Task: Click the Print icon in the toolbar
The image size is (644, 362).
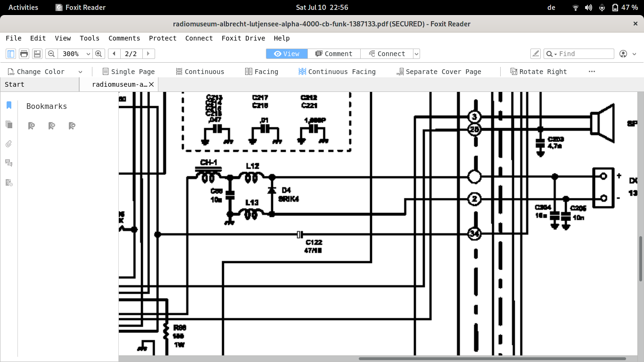Action: 24,54
